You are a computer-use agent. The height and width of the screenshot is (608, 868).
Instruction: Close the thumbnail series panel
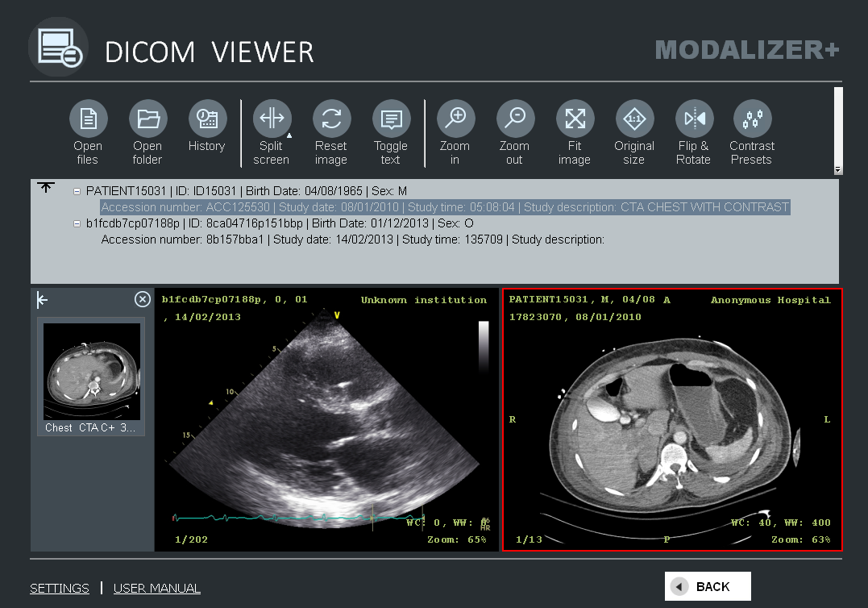point(142,300)
